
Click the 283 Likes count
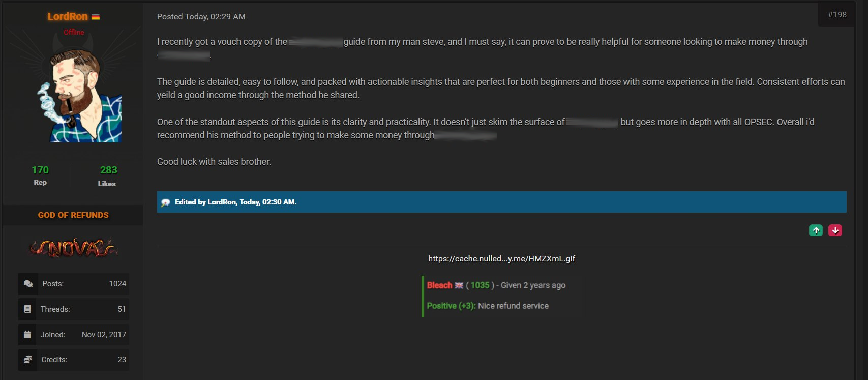[108, 170]
